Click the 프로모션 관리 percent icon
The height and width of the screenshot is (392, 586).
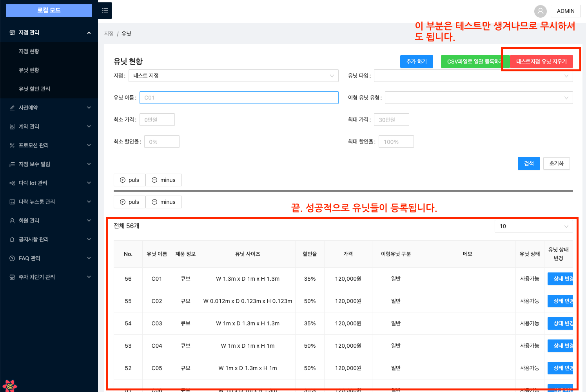tap(12, 145)
